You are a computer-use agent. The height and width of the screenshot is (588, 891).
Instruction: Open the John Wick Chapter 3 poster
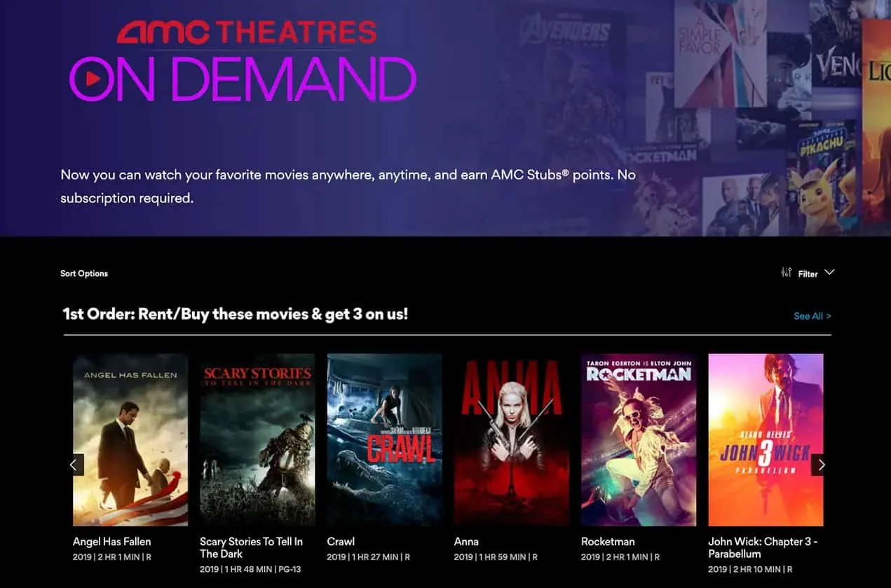tap(766, 439)
